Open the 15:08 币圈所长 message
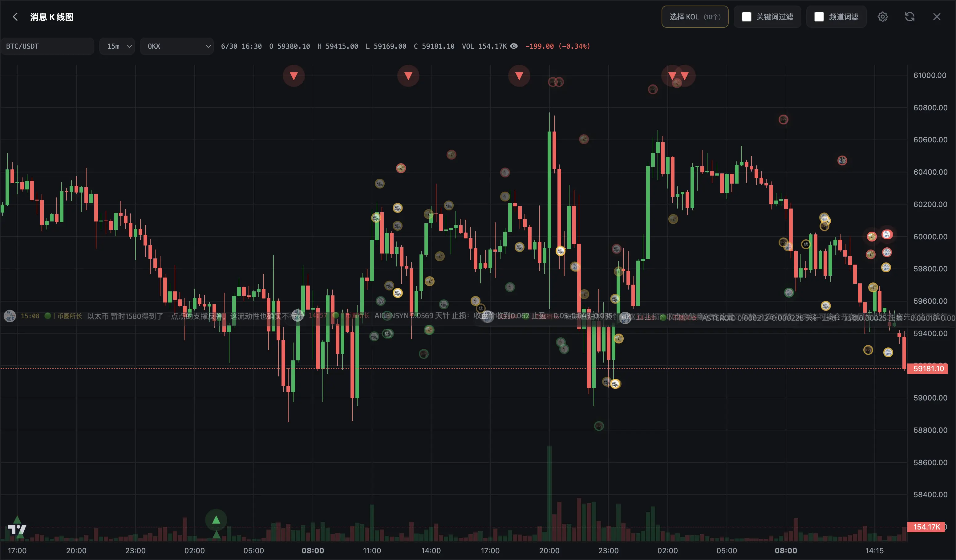Screen dimensions: 956x560 coord(152,316)
